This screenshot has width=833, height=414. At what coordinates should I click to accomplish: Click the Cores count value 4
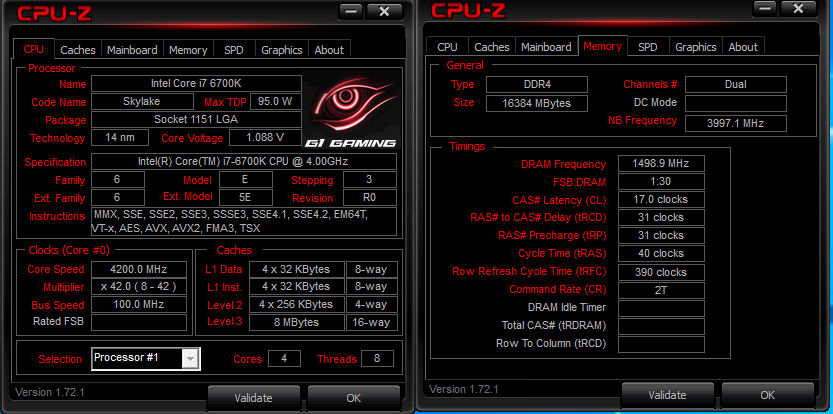(x=284, y=358)
